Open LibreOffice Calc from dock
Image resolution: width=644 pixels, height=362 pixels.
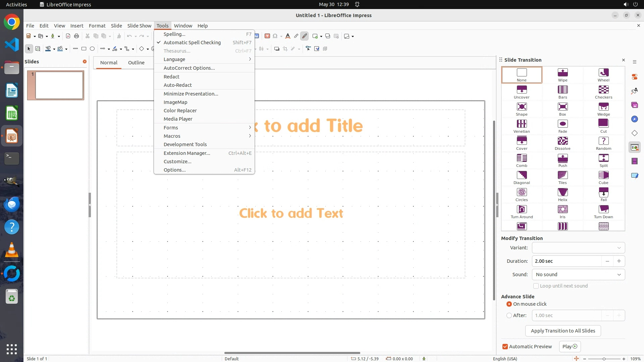pos(12,114)
